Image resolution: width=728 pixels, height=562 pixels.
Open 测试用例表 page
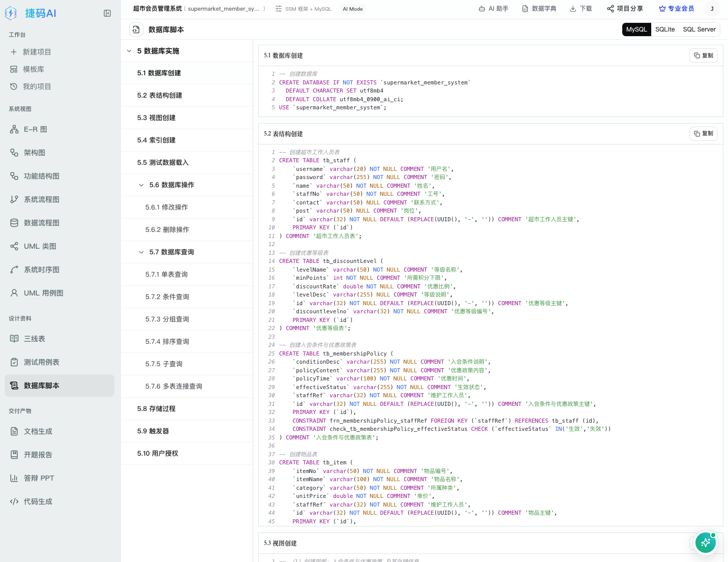pyautogui.click(x=59, y=362)
